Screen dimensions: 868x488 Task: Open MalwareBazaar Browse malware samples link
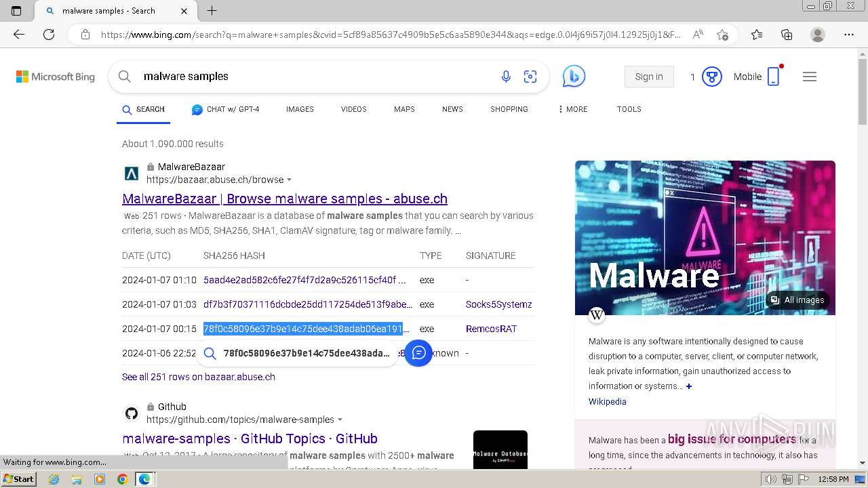click(285, 199)
